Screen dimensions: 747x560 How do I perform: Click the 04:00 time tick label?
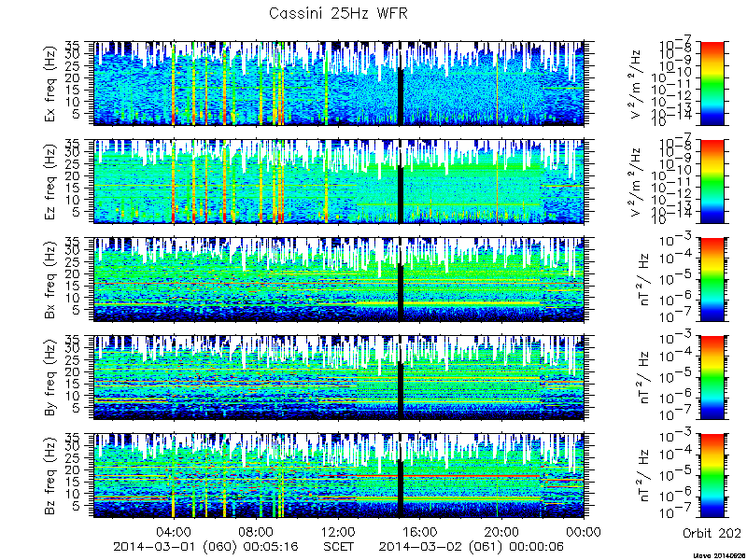coord(175,532)
